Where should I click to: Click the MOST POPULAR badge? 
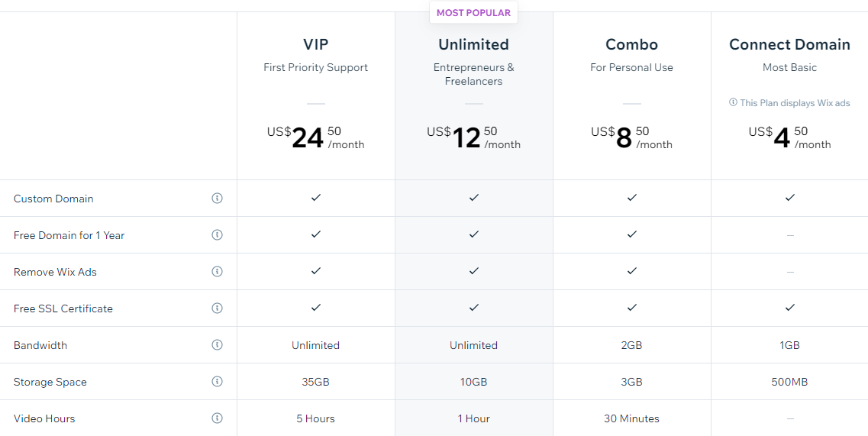click(x=474, y=13)
